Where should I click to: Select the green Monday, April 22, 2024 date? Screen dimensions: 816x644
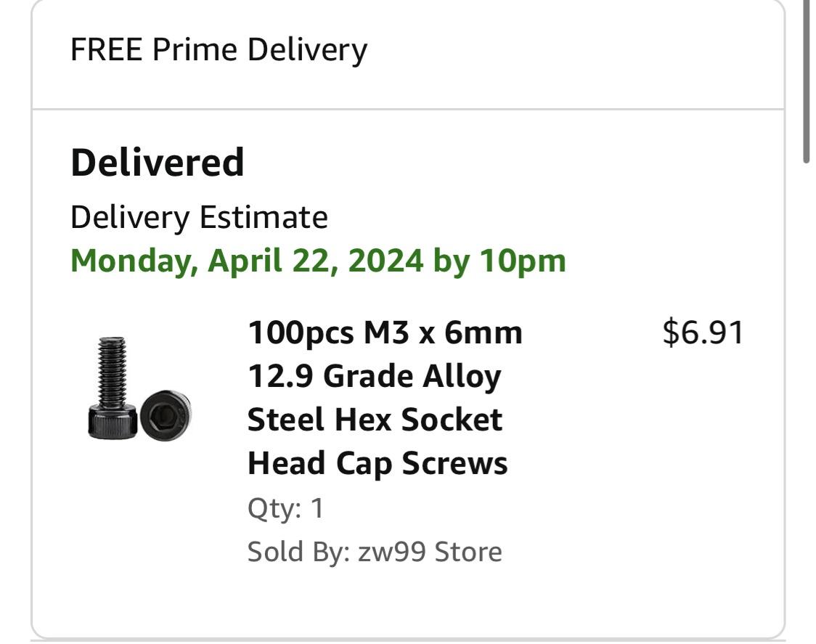coord(247,261)
